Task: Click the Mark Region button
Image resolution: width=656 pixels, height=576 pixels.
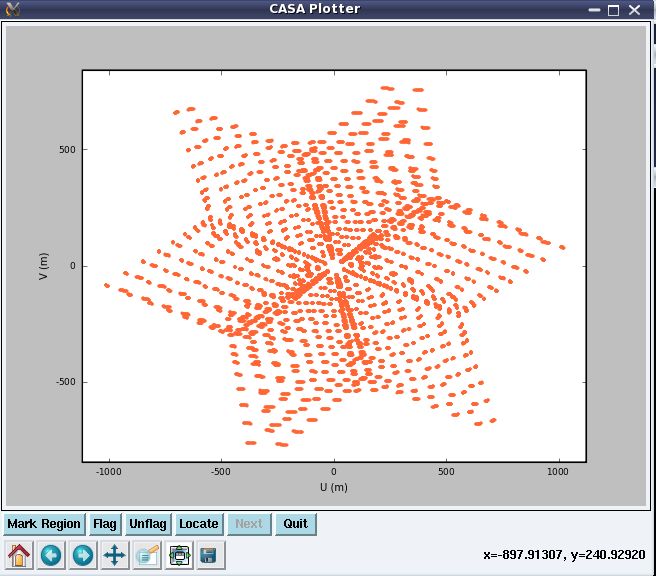Action: tap(44, 524)
